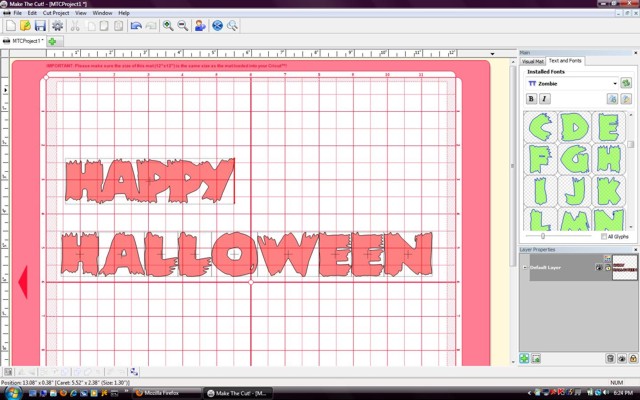
Task: Toggle visibility of Default Layer eye icon
Action: pyautogui.click(x=599, y=267)
